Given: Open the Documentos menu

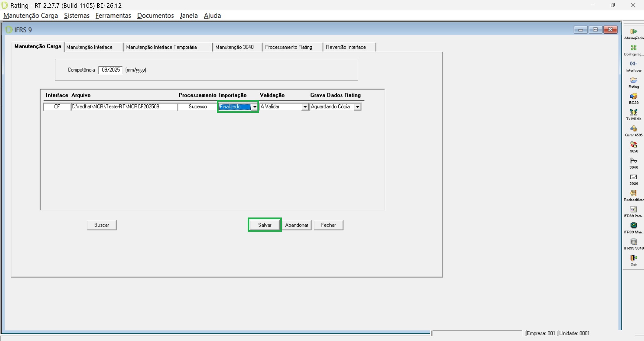Looking at the screenshot, I should point(155,16).
